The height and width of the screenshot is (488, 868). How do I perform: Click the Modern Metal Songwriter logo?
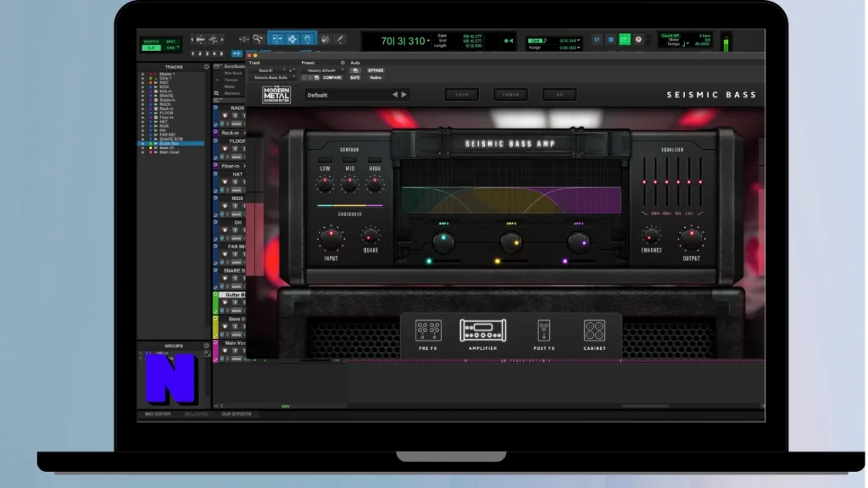pyautogui.click(x=276, y=95)
